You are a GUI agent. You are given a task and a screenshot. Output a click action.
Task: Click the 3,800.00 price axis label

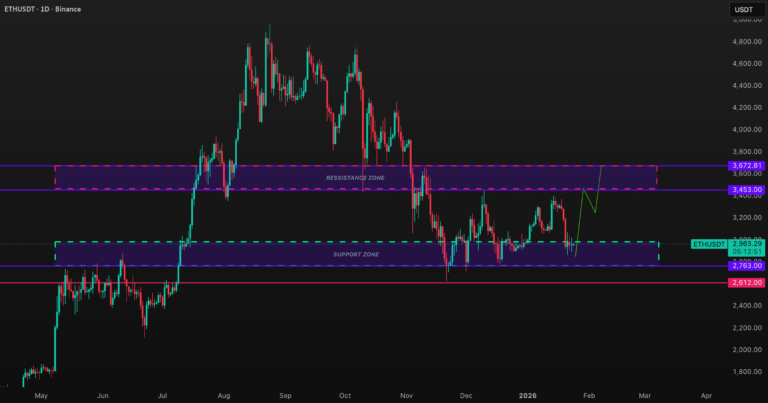pos(747,152)
